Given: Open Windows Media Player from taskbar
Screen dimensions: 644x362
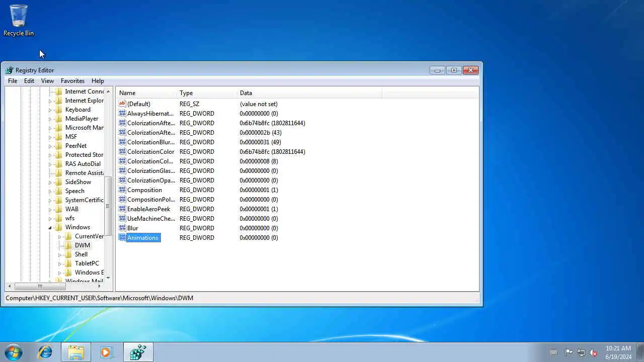Looking at the screenshot, I should [106, 352].
